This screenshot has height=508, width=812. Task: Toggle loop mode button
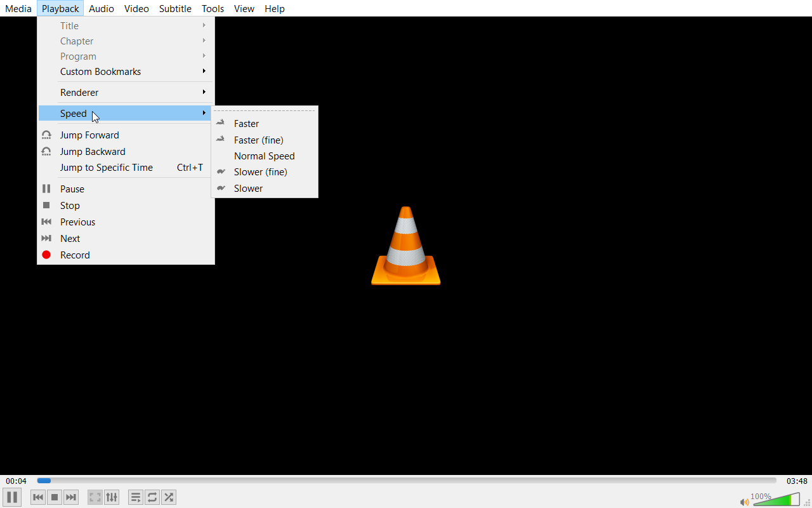[x=152, y=497]
